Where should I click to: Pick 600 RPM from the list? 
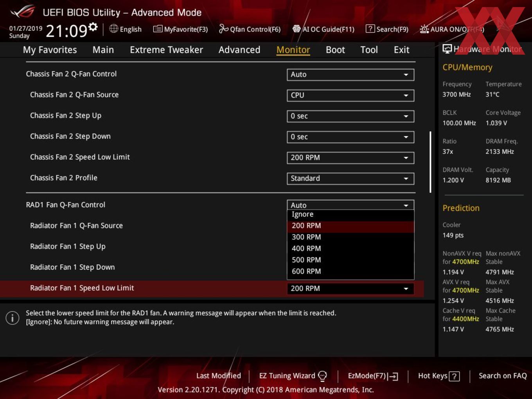(x=350, y=271)
